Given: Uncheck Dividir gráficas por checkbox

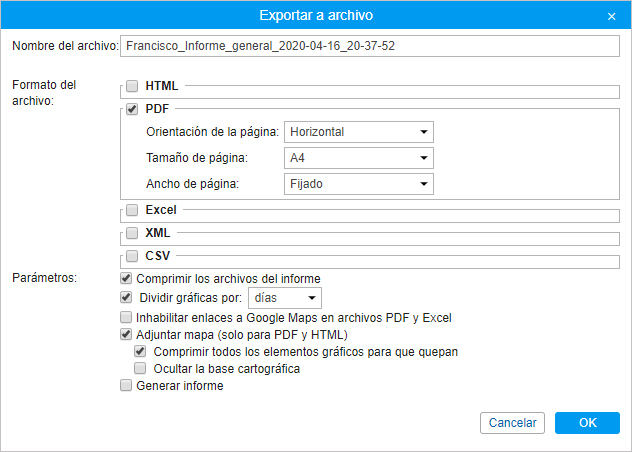Looking at the screenshot, I should [x=126, y=297].
